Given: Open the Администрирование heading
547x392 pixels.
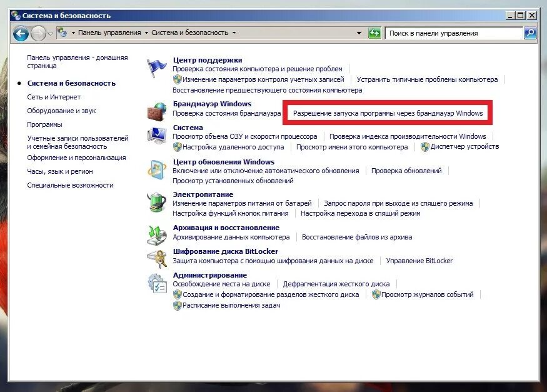Looking at the screenshot, I should click(x=209, y=275).
